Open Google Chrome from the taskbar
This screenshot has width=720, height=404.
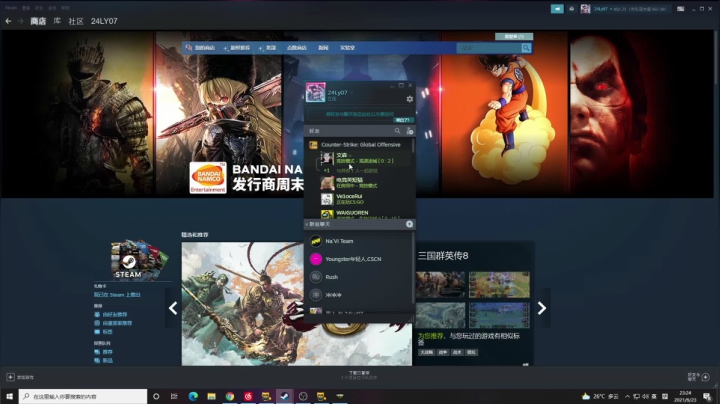(230, 396)
